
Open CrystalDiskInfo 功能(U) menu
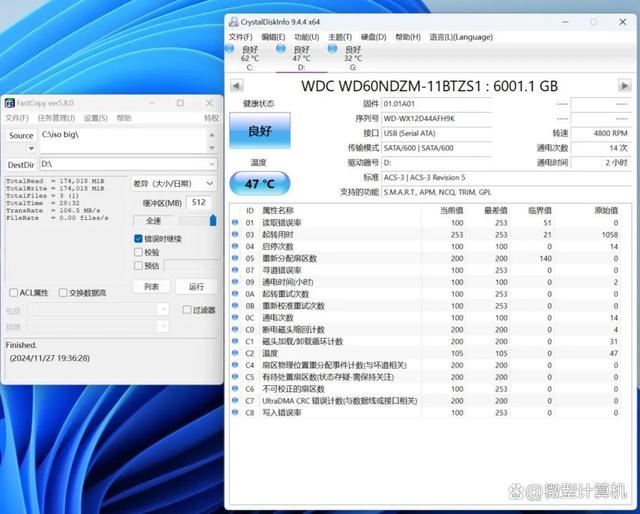(x=308, y=37)
